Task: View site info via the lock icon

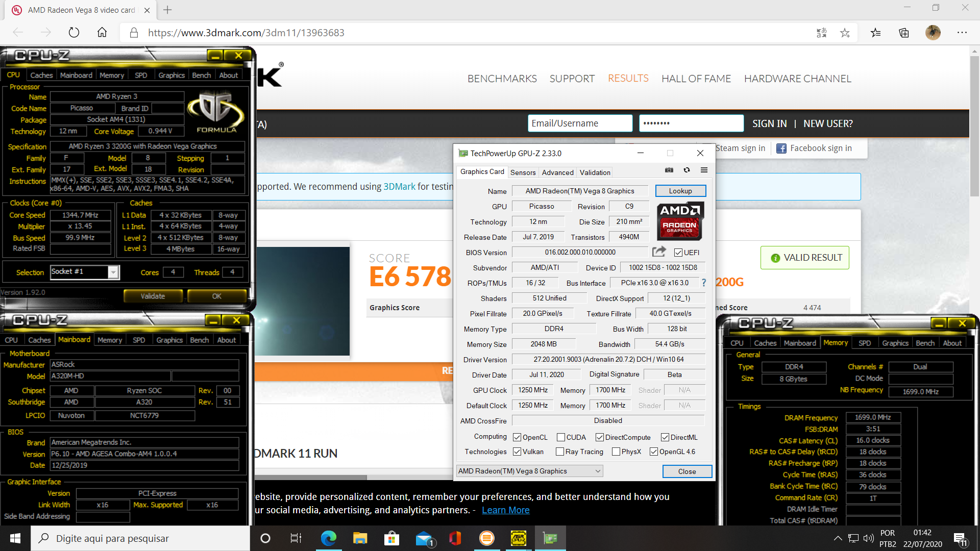Action: [134, 33]
